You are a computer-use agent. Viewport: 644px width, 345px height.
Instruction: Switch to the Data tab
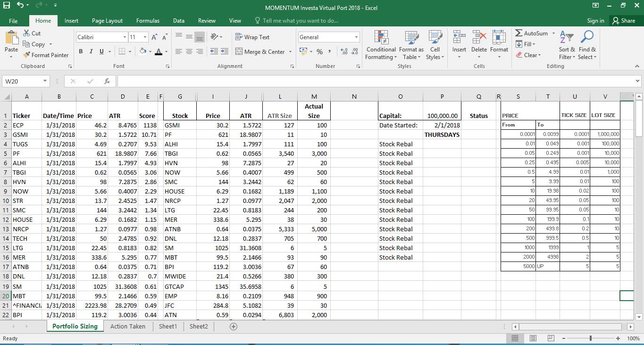179,21
